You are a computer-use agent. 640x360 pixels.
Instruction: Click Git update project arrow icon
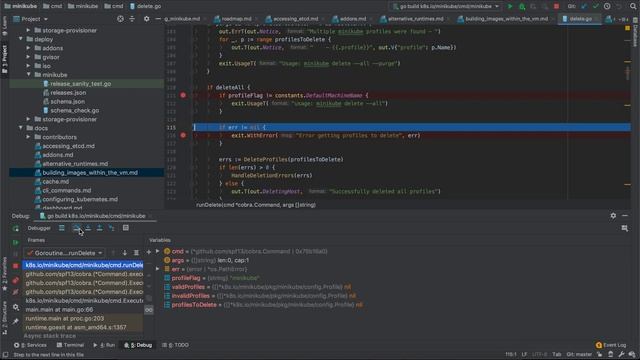coord(584,6)
